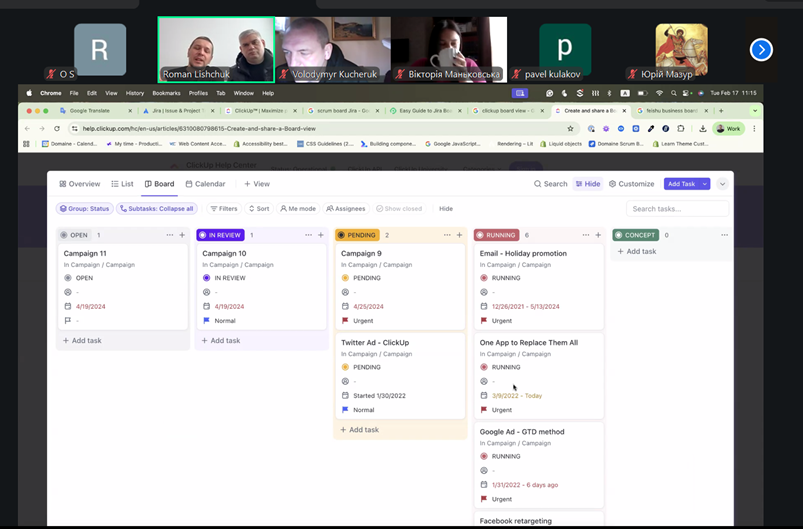The width and height of the screenshot is (803, 529).
Task: Bookmark this page with the star
Action: point(570,129)
